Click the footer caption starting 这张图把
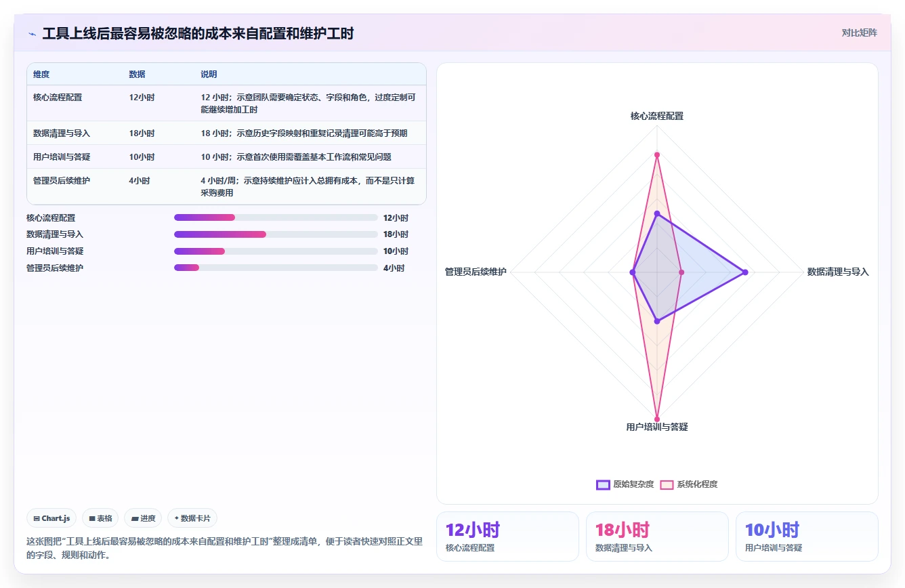The height and width of the screenshot is (588, 905). tap(224, 548)
